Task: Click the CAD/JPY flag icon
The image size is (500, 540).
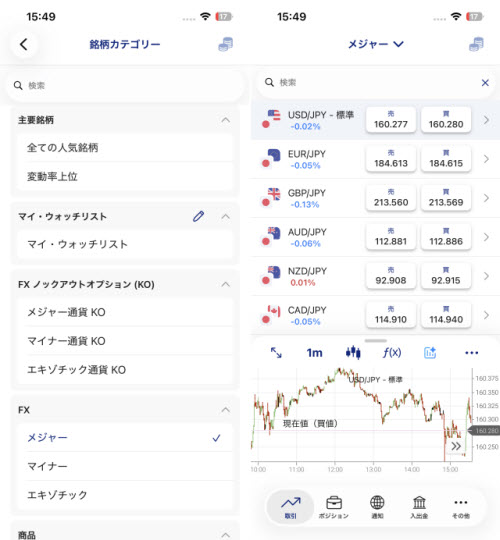Action: click(271, 314)
